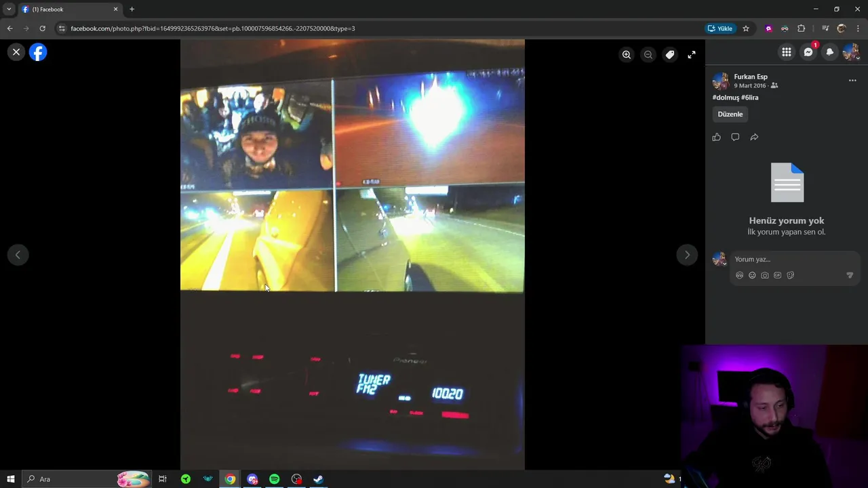Share the photo with arrow icon
This screenshot has height=488, width=868.
[x=754, y=138]
